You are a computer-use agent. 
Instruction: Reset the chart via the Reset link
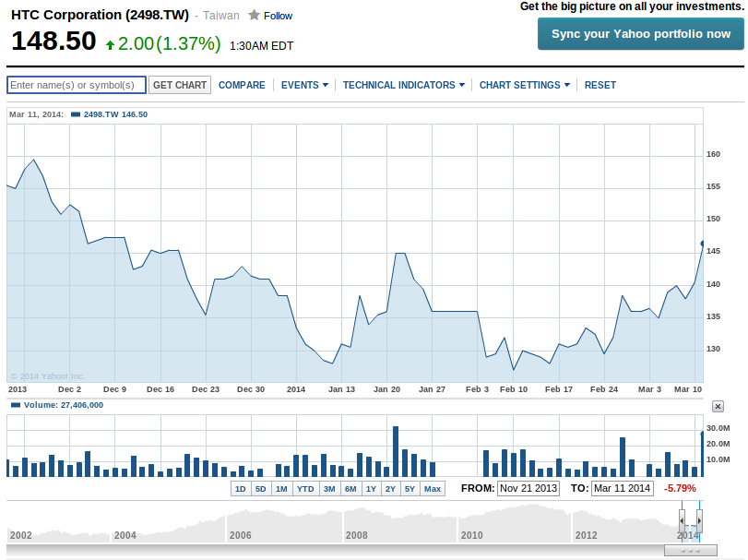point(600,85)
